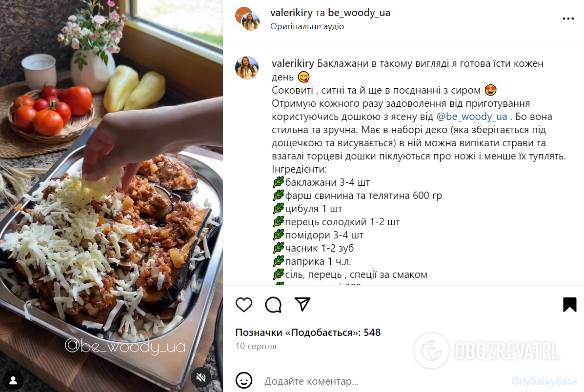This screenshot has height=392, width=584.
Task: Open valerikiry username in the caption
Action: 293,64
